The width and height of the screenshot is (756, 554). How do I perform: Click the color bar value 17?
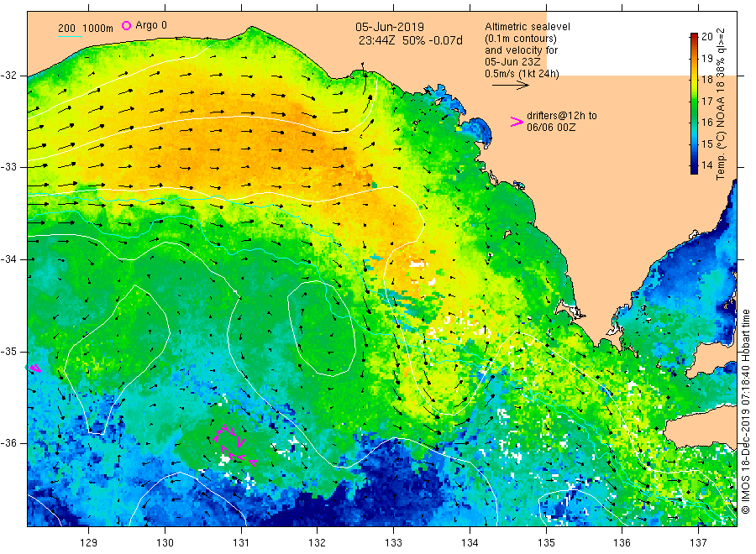point(706,101)
